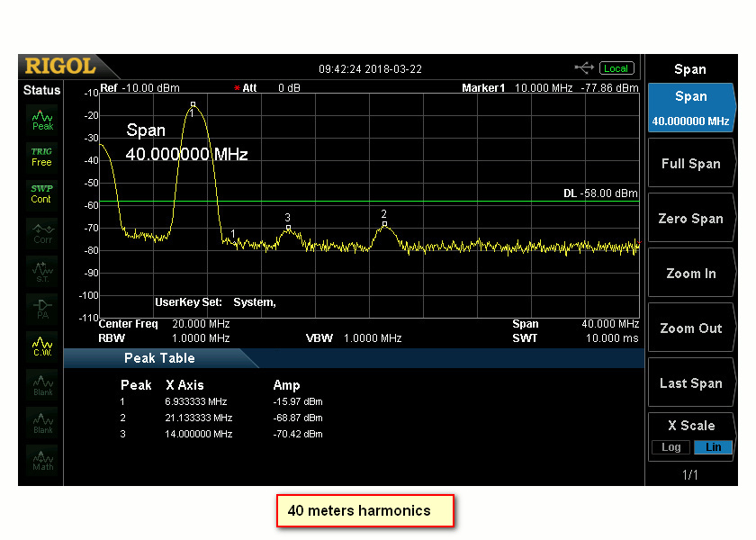Click the Peak column header
The height and width of the screenshot is (540, 756).
[x=136, y=385]
